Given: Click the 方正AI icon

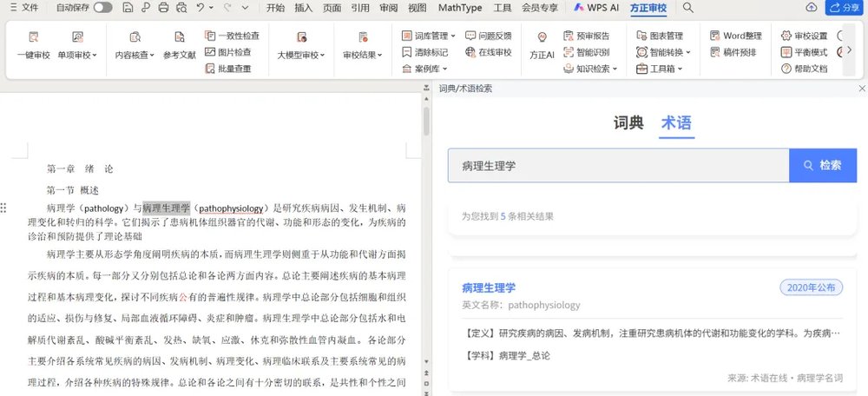Looking at the screenshot, I should (542, 38).
